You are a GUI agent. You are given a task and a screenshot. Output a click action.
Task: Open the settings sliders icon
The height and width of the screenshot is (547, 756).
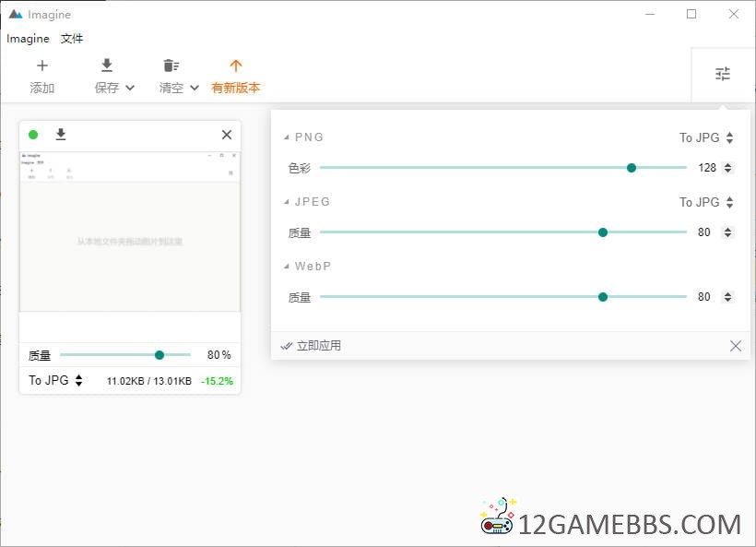(723, 74)
